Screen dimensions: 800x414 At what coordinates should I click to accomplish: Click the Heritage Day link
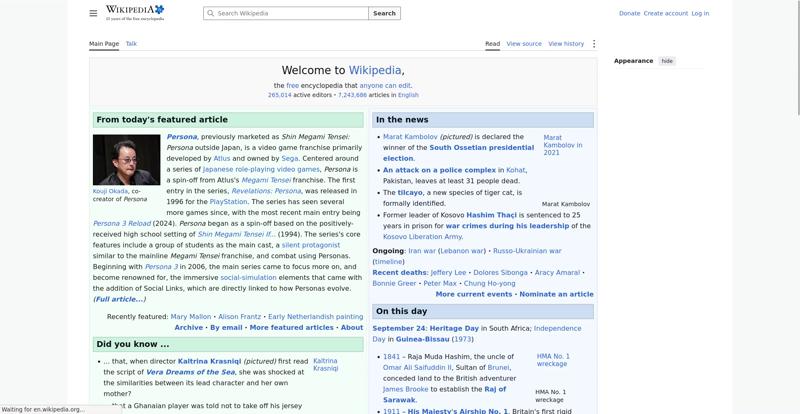[x=454, y=328]
